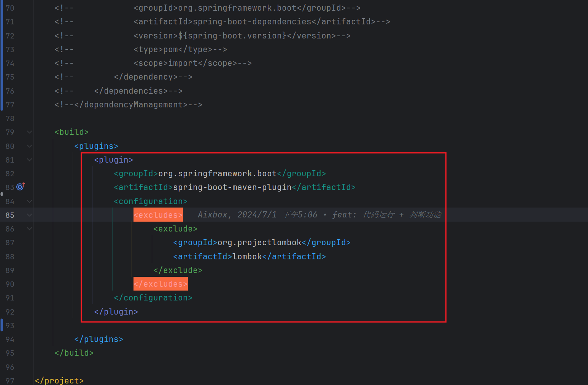The width and height of the screenshot is (588, 385).
Task: Click the highlighted opening excludes tag
Action: 158,215
